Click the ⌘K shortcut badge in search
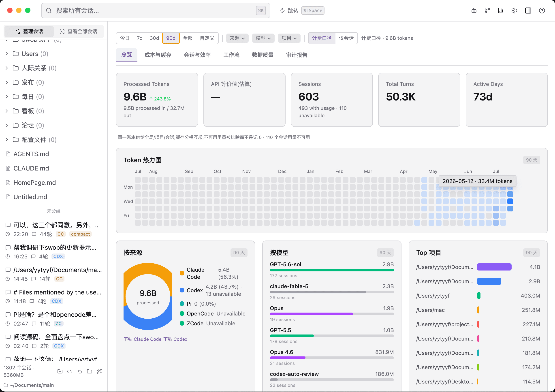The height and width of the screenshot is (392, 555). click(x=261, y=11)
